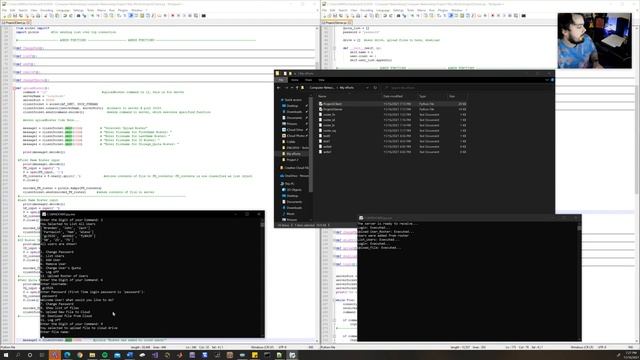Screen dimensions: 640x360
Task: Click Print icon in left Notepad++ toolbar
Action: click(x=38, y=16)
